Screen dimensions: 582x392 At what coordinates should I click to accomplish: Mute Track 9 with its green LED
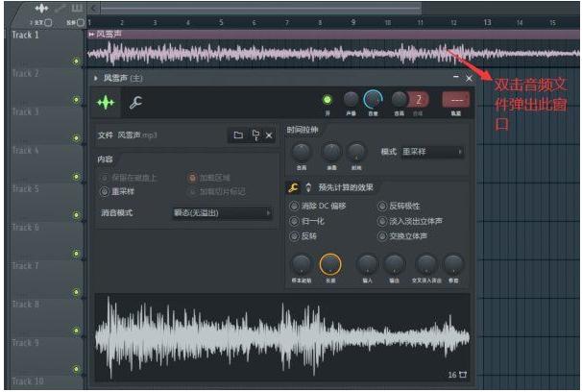[76, 369]
